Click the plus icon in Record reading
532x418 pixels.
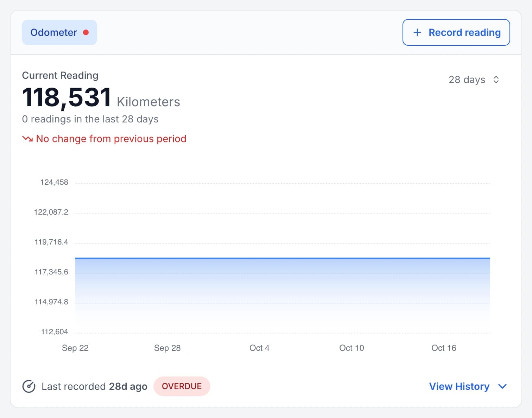(x=417, y=32)
